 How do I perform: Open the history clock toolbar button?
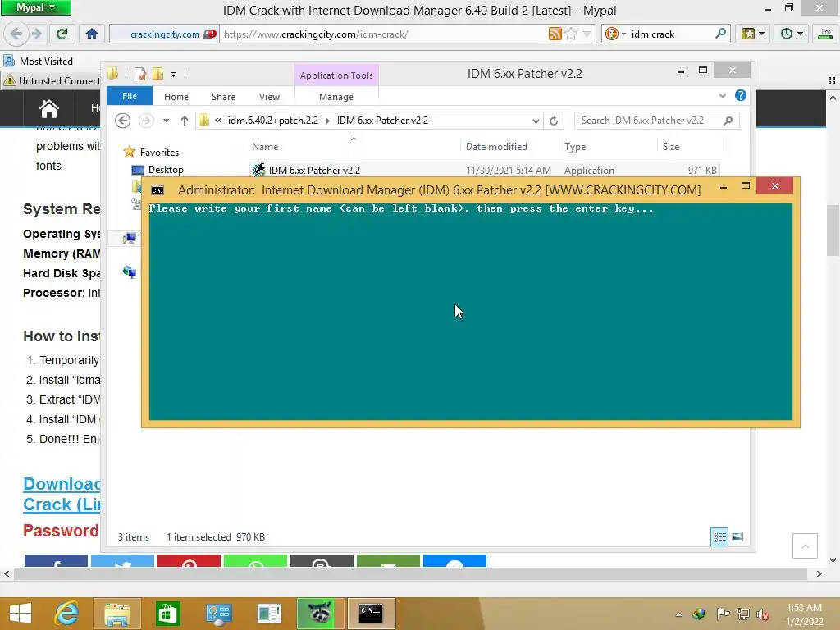coord(792,34)
